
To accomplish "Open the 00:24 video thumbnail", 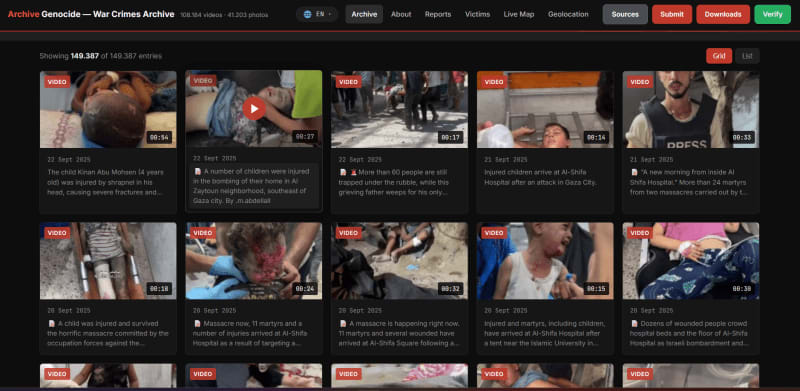I will tap(254, 261).
